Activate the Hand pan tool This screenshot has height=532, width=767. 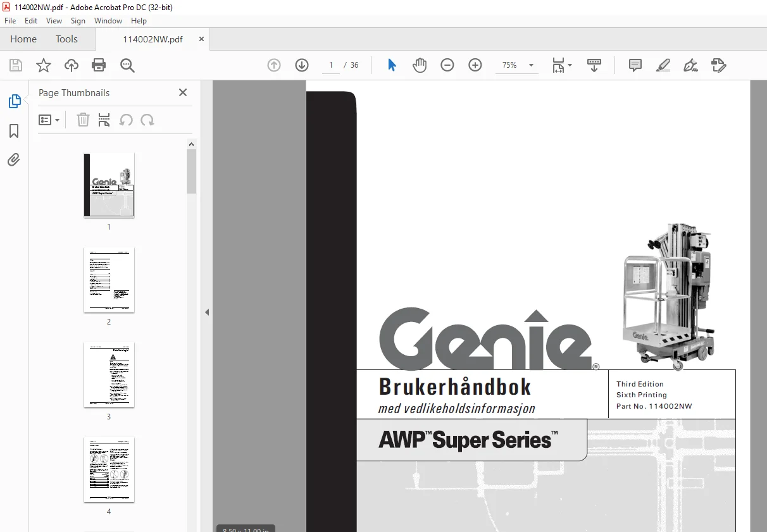click(420, 65)
